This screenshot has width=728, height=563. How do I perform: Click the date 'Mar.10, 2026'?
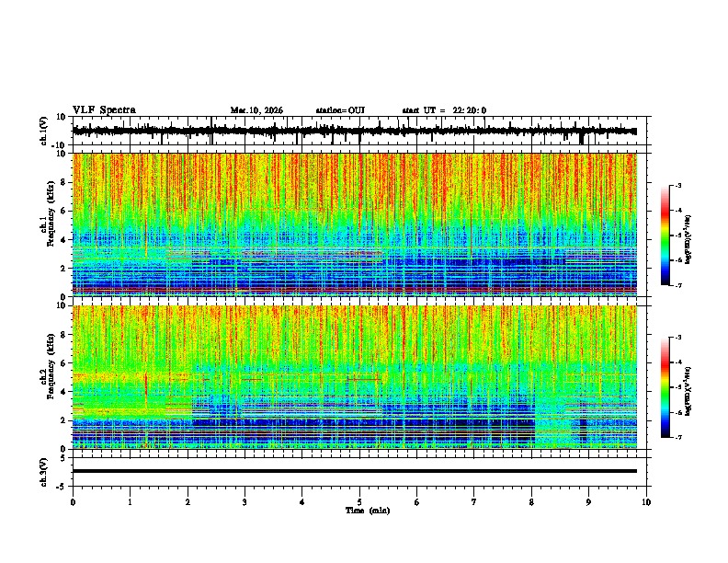256,110
